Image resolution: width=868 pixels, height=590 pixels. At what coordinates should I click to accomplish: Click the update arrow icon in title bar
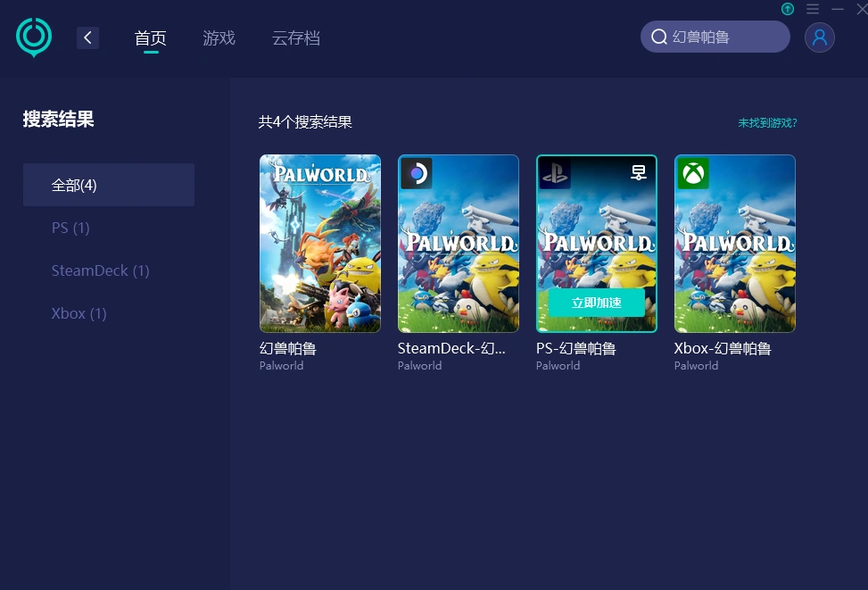tap(787, 9)
